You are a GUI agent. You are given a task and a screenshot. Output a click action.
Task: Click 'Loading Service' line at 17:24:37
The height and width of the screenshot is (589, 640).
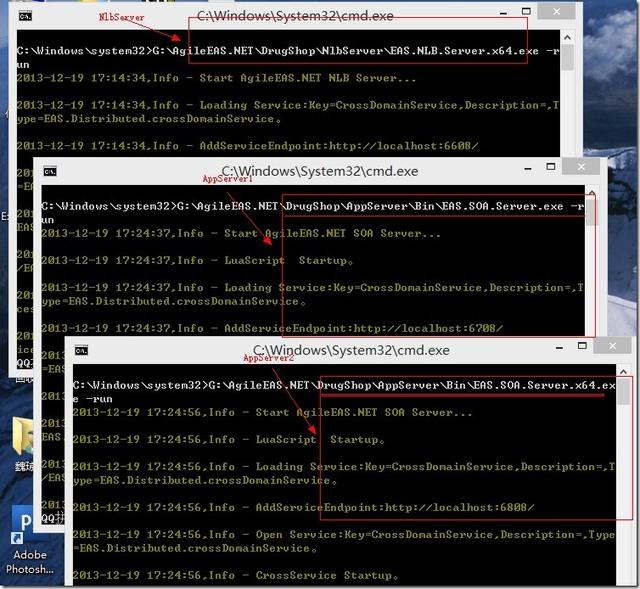(x=312, y=294)
